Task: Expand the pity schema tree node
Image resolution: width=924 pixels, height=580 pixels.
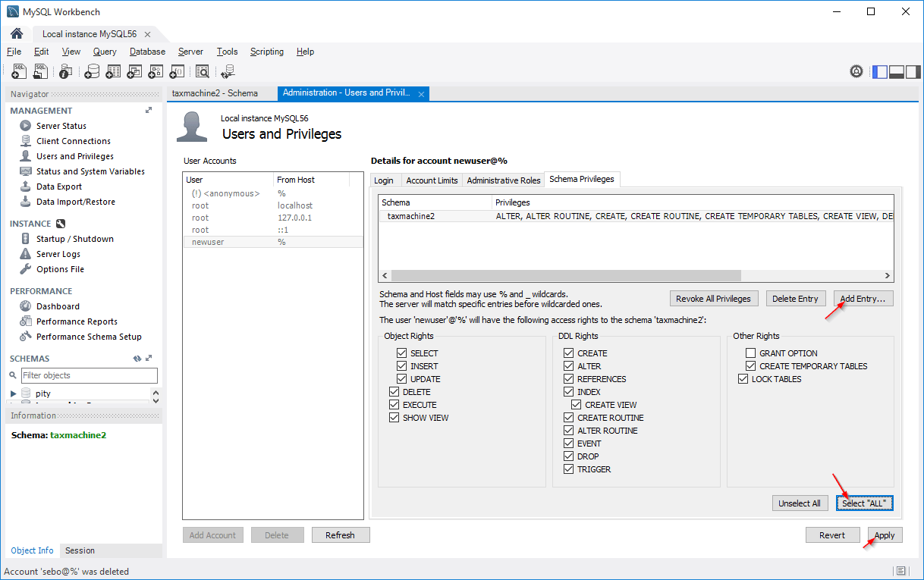Action: click(14, 393)
